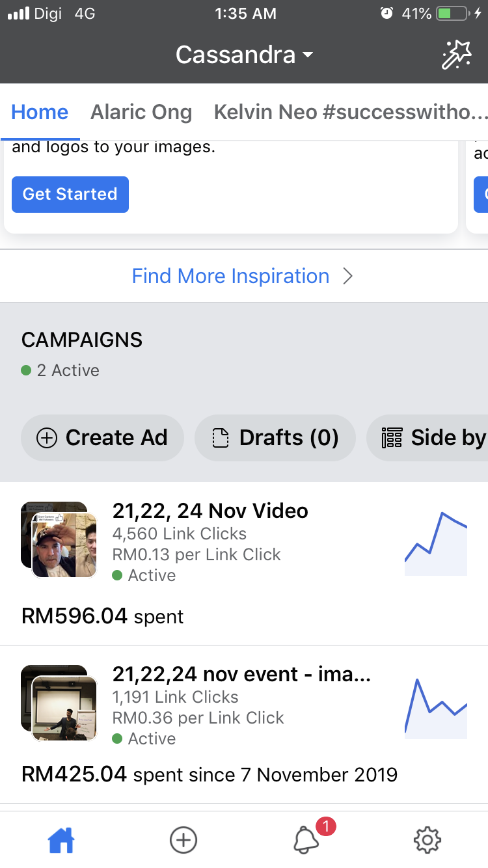View the Nov Video link clicks chart
This screenshot has width=488, height=868.
(436, 544)
